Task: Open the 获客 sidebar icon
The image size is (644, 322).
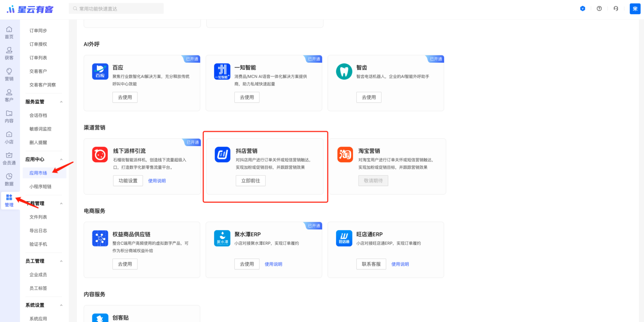Action: click(9, 54)
